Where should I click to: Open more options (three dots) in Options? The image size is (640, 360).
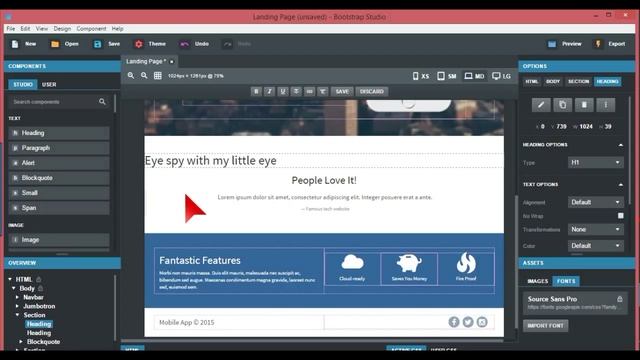[606, 105]
